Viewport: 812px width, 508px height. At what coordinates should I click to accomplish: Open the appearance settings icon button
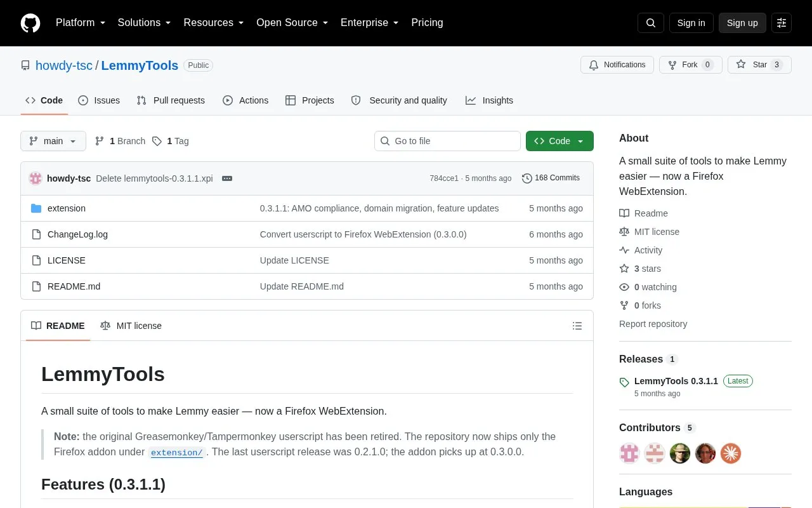pyautogui.click(x=782, y=23)
